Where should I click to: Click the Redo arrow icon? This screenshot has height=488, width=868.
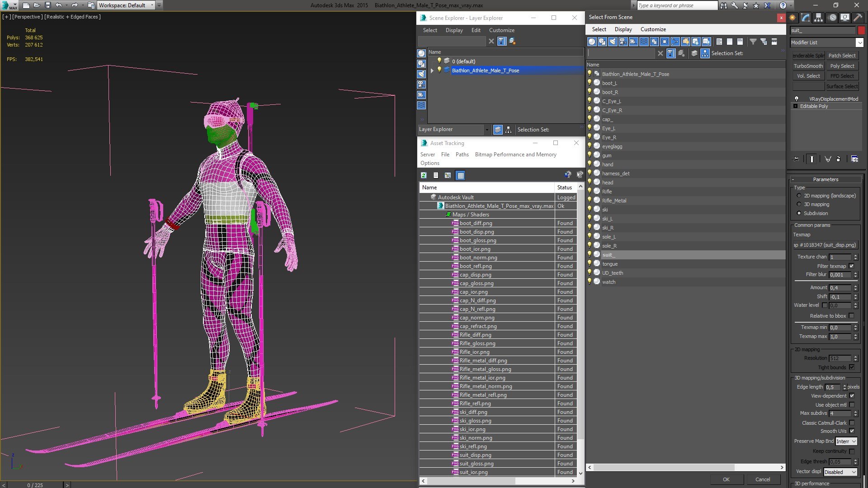75,5
